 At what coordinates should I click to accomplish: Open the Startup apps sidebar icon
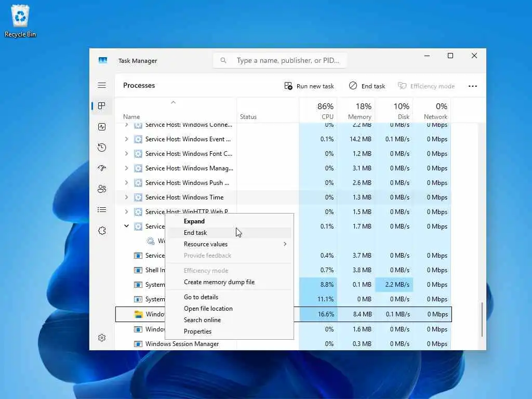click(102, 168)
